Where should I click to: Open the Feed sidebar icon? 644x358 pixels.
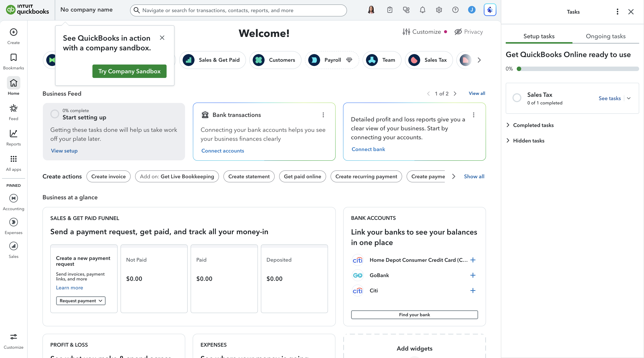(13, 108)
